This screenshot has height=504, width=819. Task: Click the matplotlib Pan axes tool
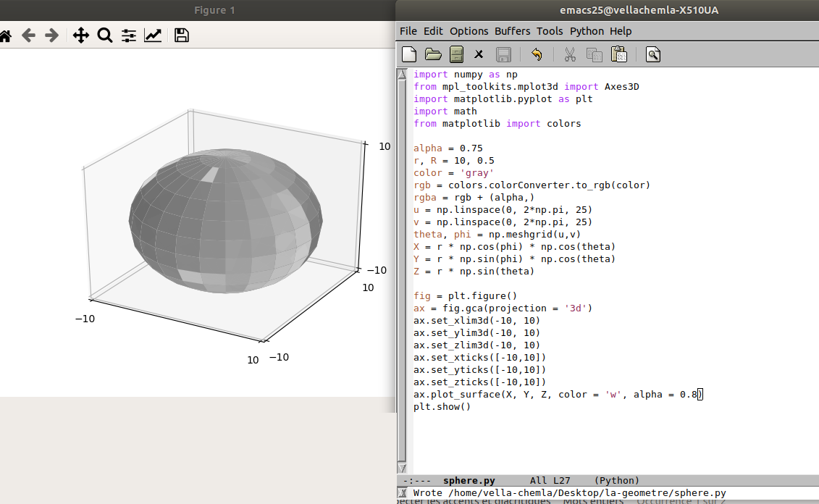coord(81,35)
